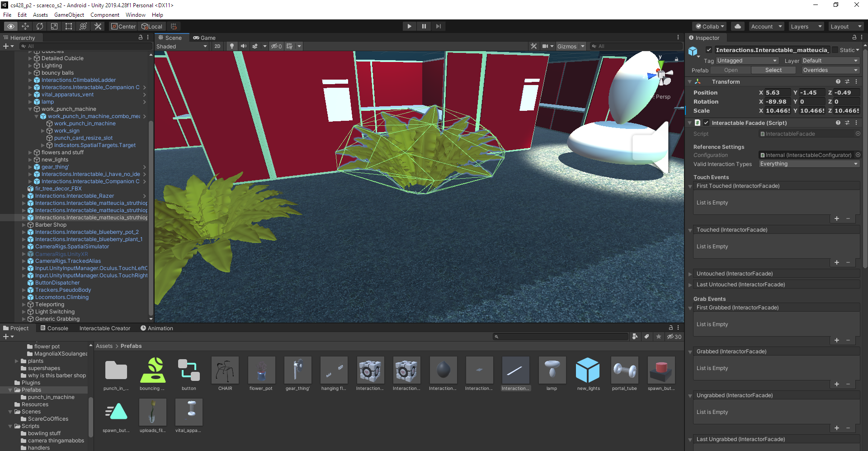Toggle scene lighting lightbulb icon
868x451 pixels.
click(232, 46)
